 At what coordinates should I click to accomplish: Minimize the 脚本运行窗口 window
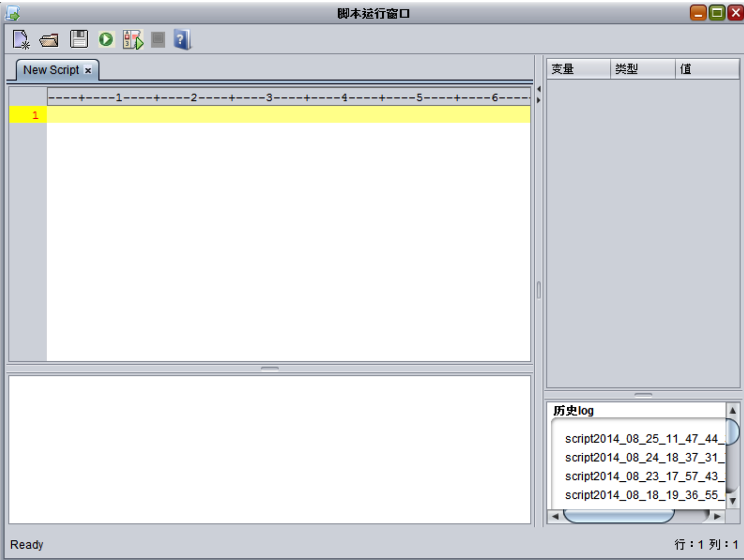coord(698,13)
